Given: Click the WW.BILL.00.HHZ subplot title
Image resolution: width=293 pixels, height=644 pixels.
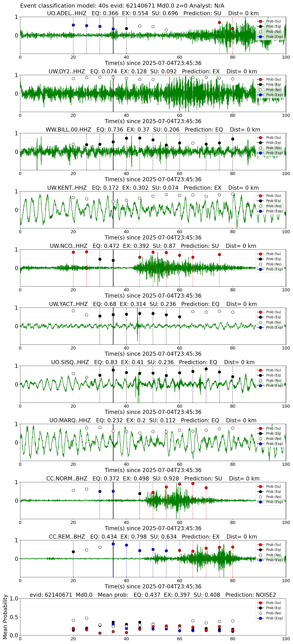Looking at the screenshot, I should (153, 130).
